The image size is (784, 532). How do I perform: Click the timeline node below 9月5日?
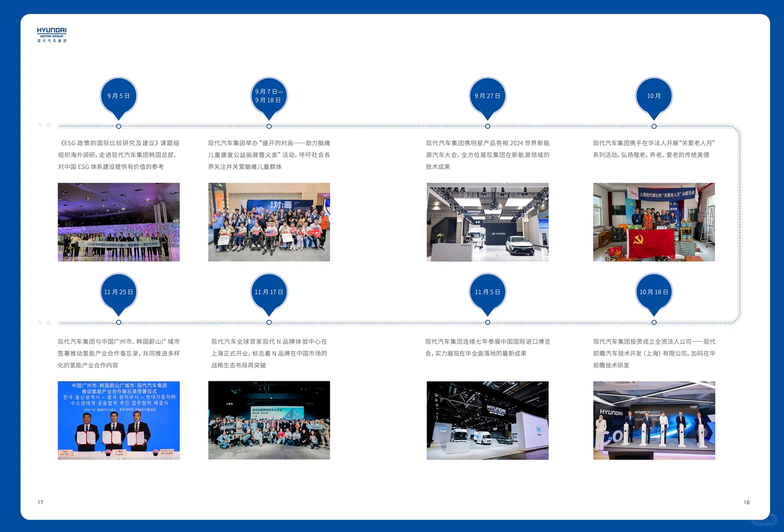[x=119, y=126]
